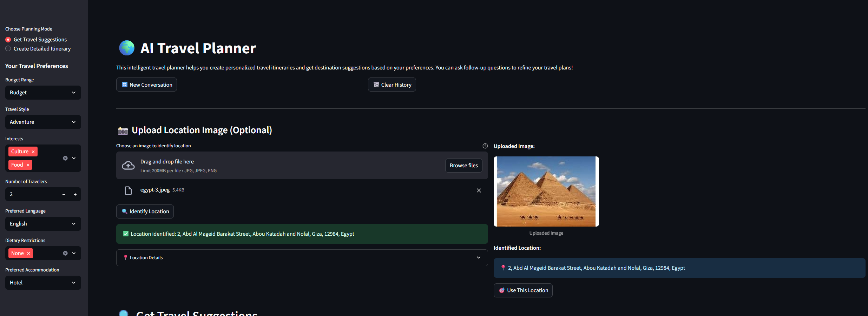Click the help icon for image uploader
The image size is (868, 316).
485,146
